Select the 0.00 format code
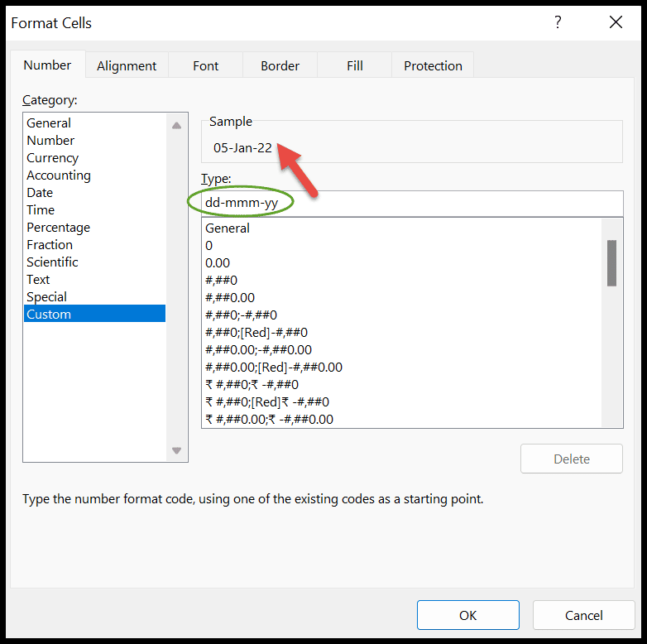 pyautogui.click(x=401, y=263)
